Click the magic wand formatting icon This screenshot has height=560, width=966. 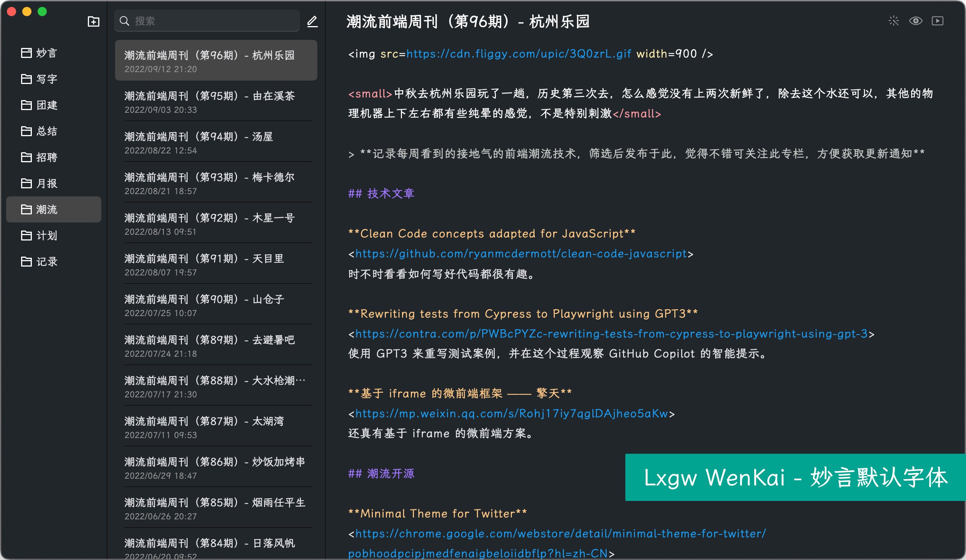(893, 21)
